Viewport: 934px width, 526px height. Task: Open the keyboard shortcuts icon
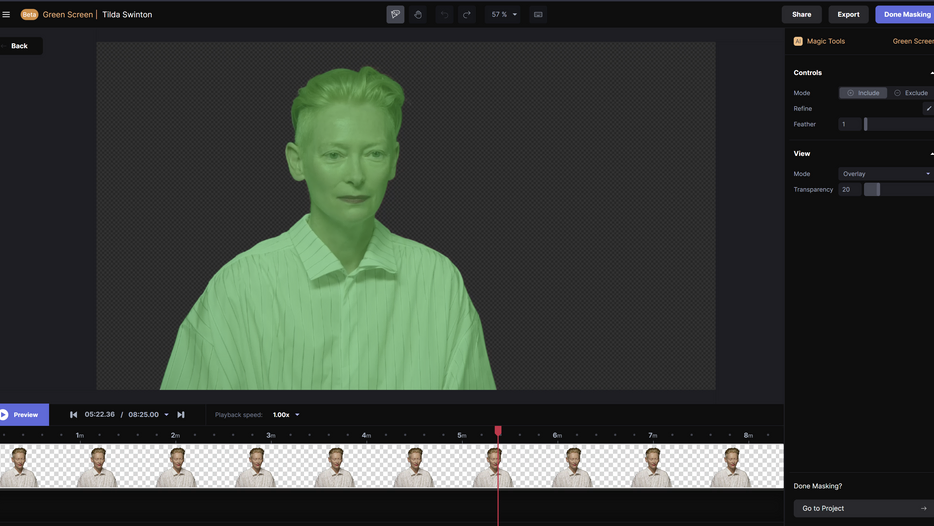point(538,15)
